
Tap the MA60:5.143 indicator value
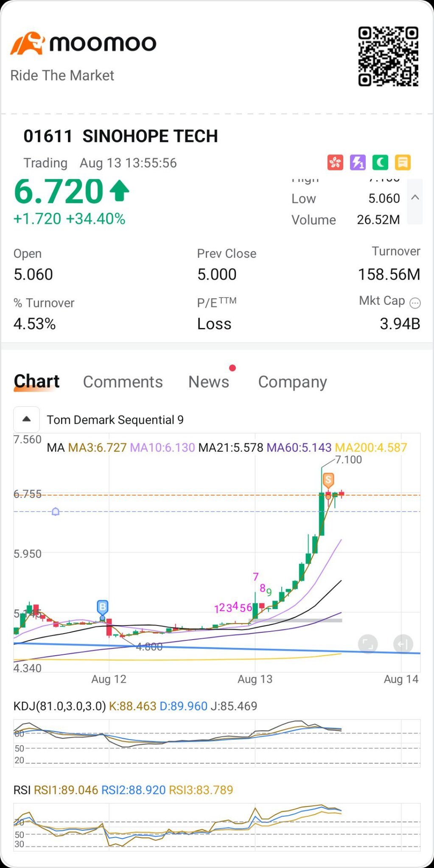tap(299, 448)
